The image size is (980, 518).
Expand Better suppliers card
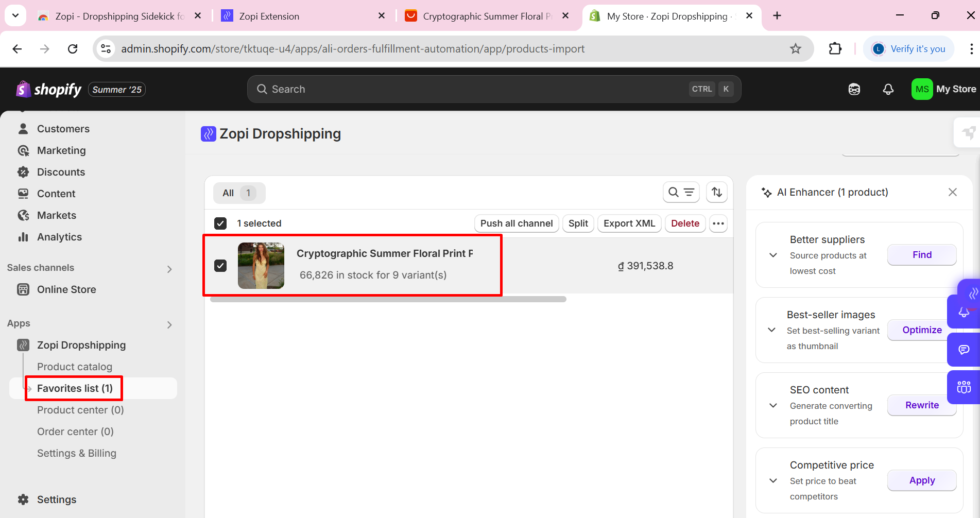773,255
